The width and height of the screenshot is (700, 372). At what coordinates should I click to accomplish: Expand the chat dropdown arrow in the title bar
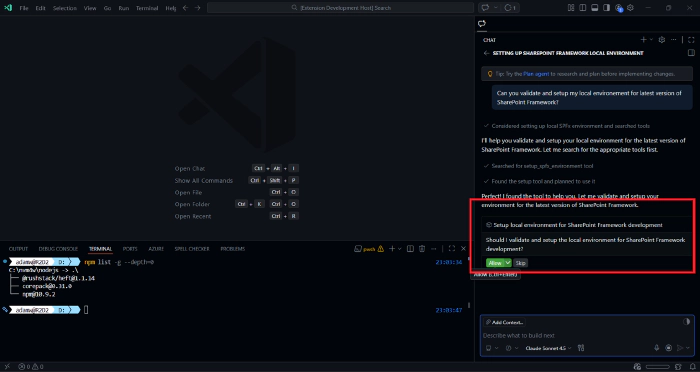pos(496,8)
